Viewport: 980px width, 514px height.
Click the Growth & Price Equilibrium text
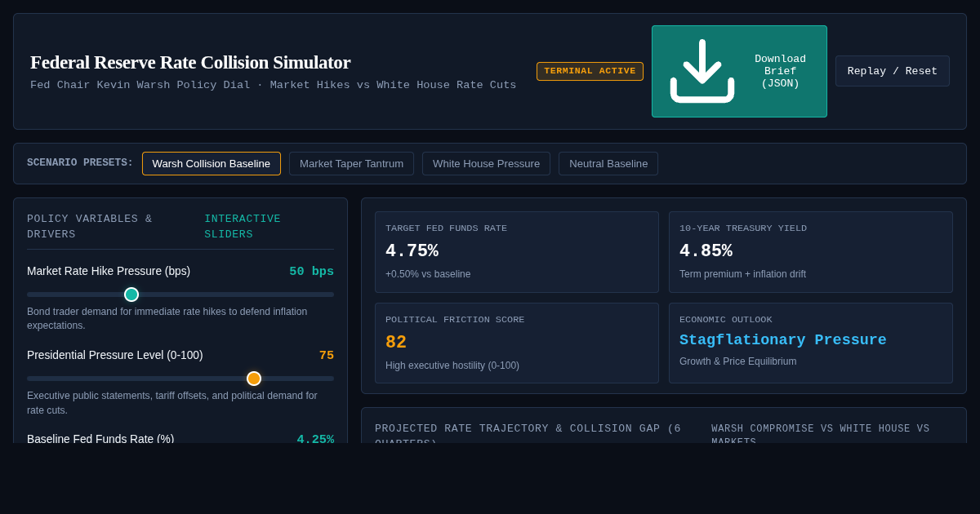click(x=737, y=361)
